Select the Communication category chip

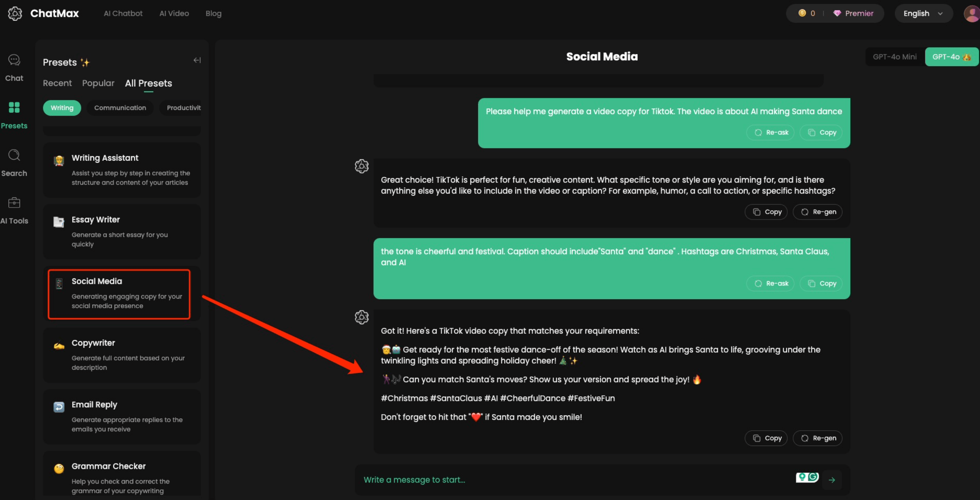click(x=120, y=108)
